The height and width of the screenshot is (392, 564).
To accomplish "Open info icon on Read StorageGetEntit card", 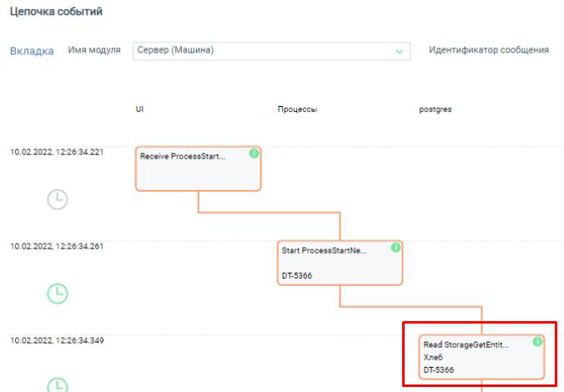I will click(x=537, y=342).
